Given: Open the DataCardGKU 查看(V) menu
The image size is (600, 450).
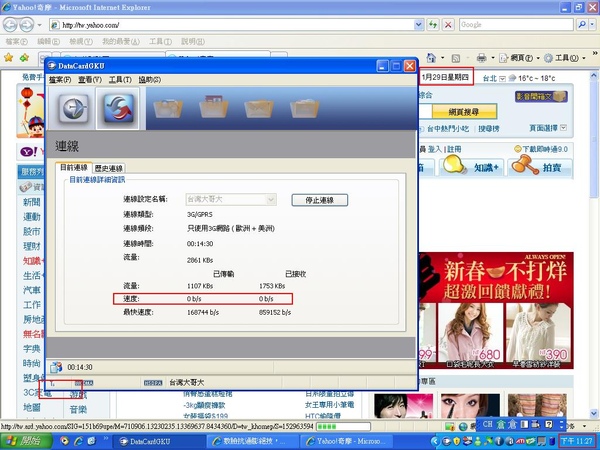Looking at the screenshot, I should pos(90,80).
